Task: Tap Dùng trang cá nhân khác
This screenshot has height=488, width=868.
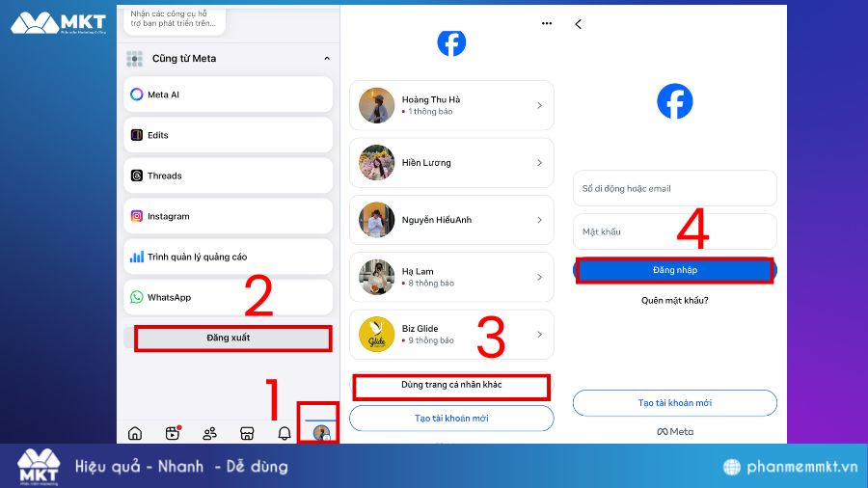Action: click(x=451, y=387)
